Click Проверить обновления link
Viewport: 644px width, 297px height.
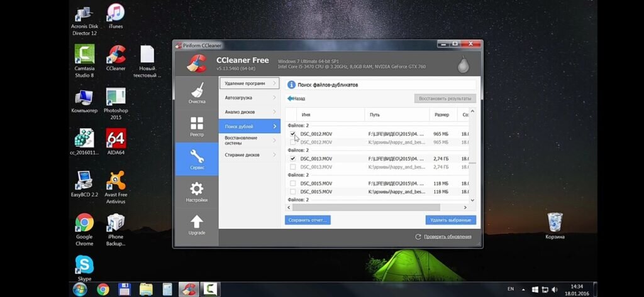point(448,237)
